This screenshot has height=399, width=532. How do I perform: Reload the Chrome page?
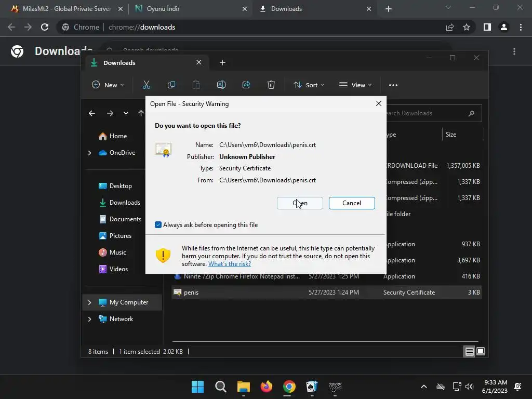point(45,27)
